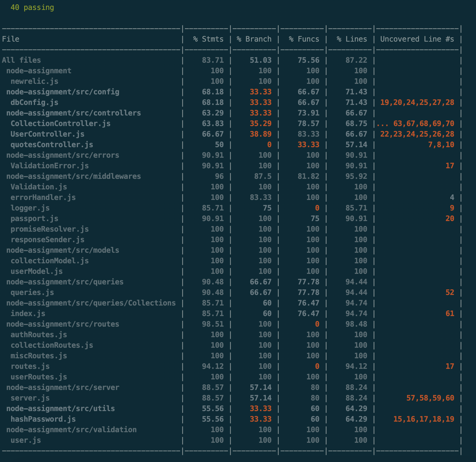Viewport: 476px width, 462px height.
Task: Click uncovered lines 57,58,59,60
Action: point(430,398)
